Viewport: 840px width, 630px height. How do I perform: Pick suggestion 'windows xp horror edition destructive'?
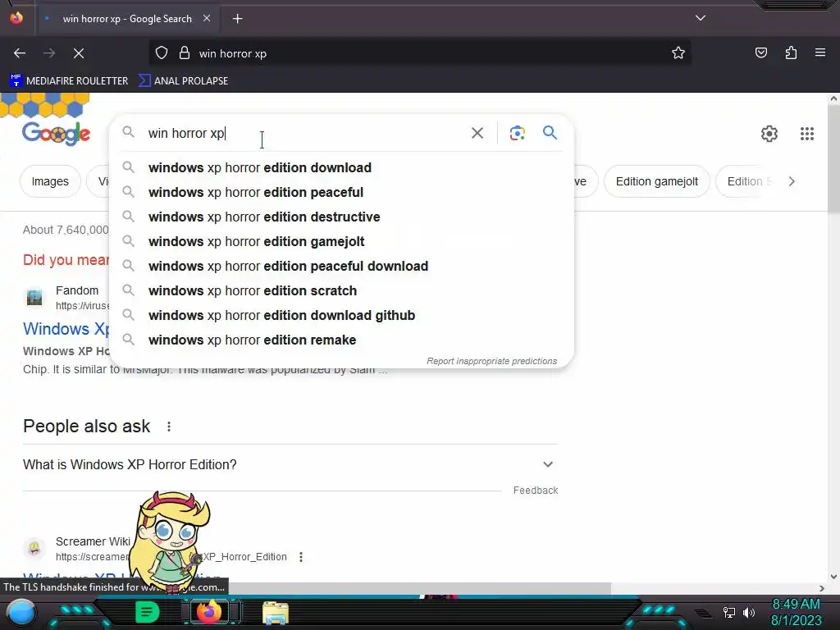coord(342,217)
